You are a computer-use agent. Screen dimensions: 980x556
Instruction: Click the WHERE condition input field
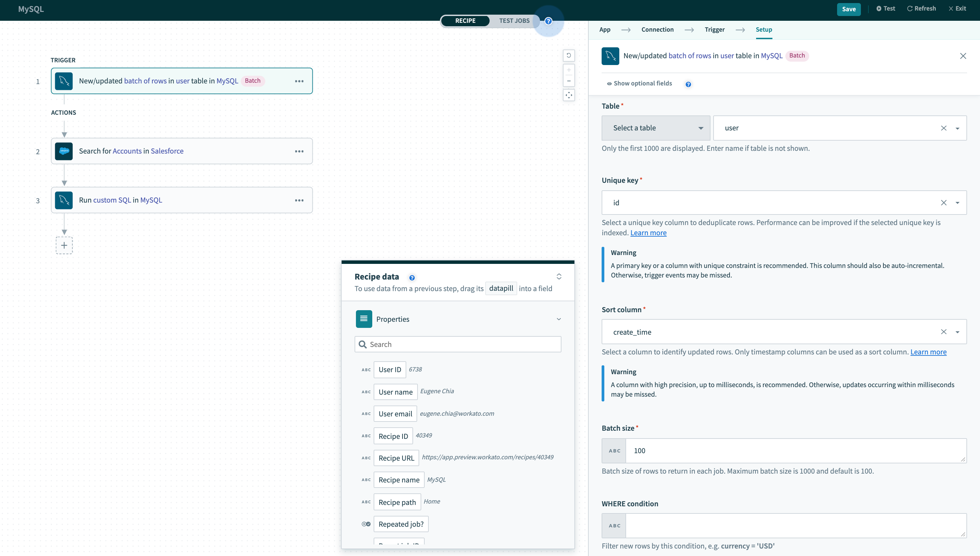[x=795, y=525]
